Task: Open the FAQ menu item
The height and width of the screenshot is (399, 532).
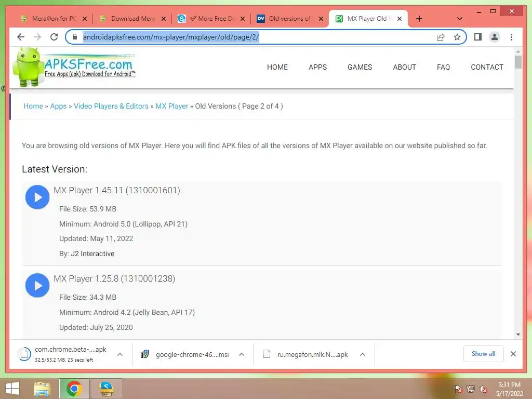Action: pyautogui.click(x=444, y=67)
